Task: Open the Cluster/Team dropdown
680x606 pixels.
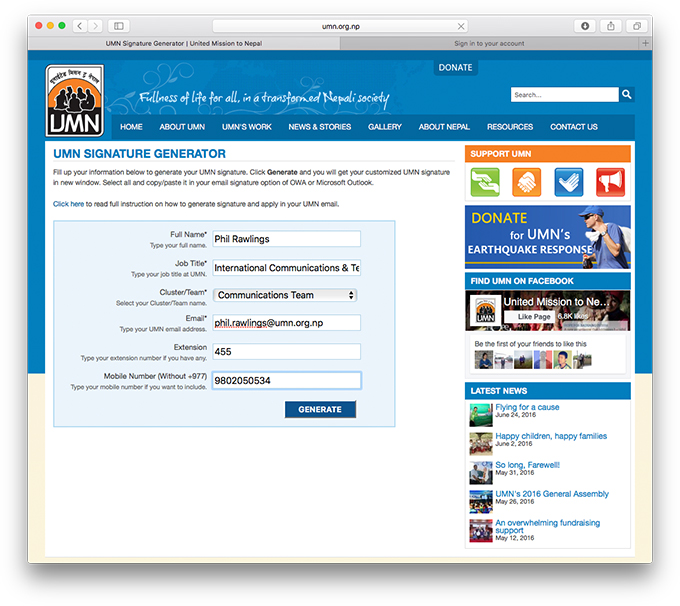Action: pyautogui.click(x=285, y=295)
